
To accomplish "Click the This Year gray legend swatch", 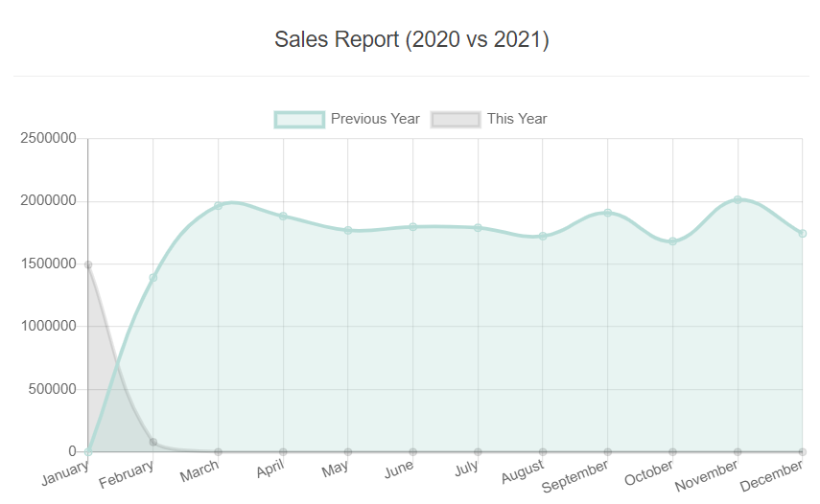I will point(456,119).
